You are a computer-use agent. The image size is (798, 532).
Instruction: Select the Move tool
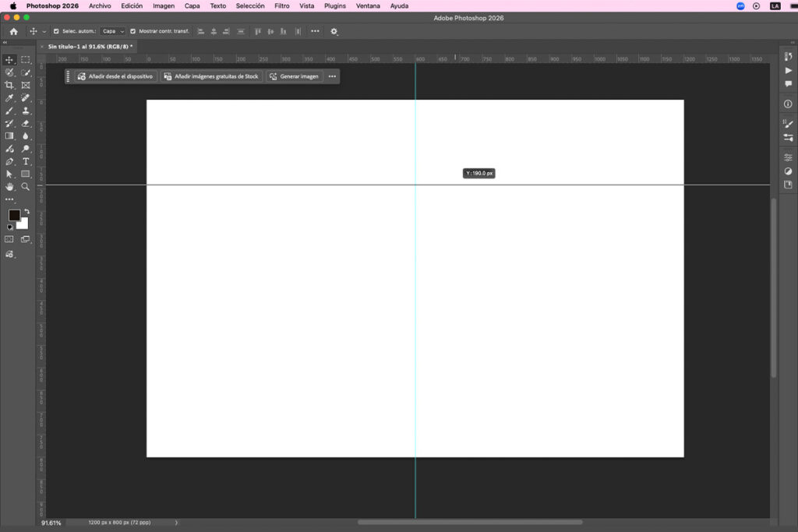click(9, 58)
